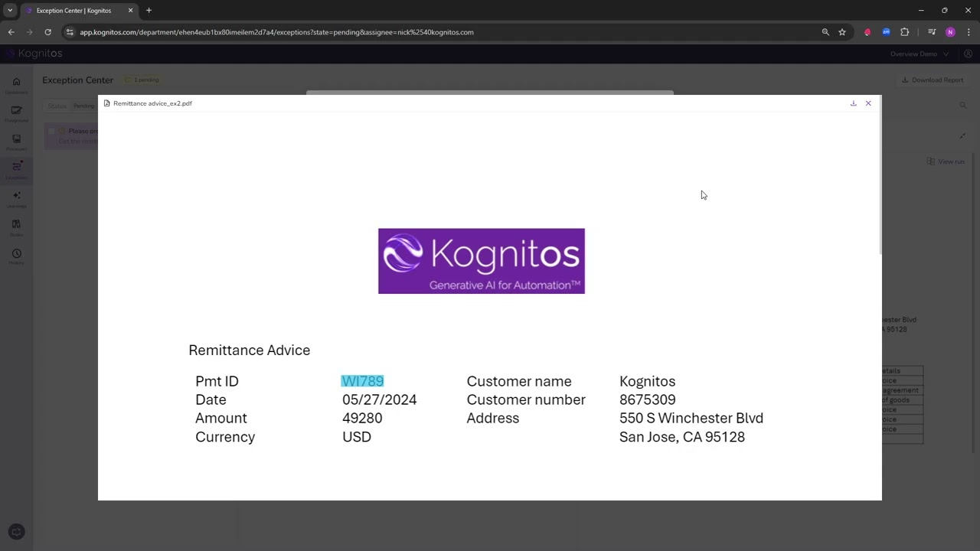Bookmark this page with the star icon
Viewport: 980px width, 551px height.
(842, 32)
